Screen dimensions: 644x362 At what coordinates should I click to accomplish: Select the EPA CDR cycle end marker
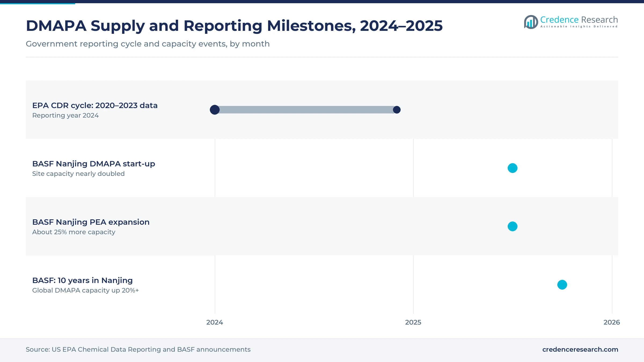[x=397, y=110]
